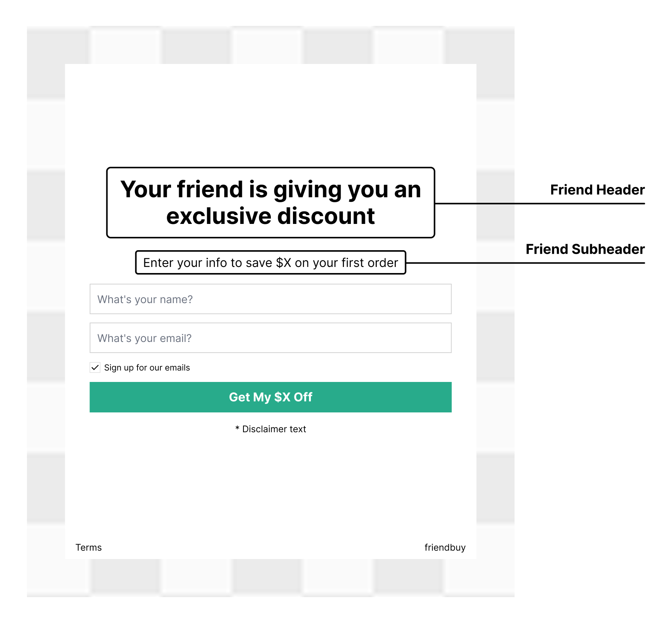Viewport: 672px width, 623px height.
Task: Click the word 'Off' on the green button
Action: point(303,397)
